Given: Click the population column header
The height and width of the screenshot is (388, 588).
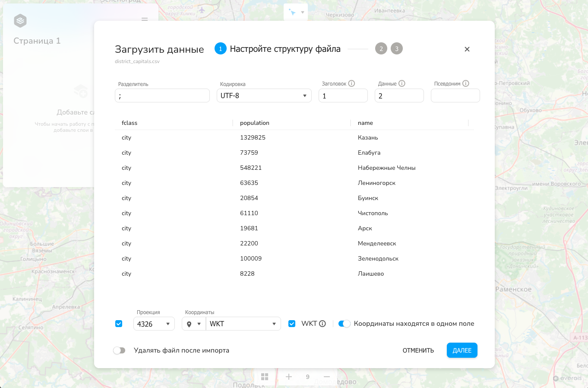Looking at the screenshot, I should (x=255, y=123).
